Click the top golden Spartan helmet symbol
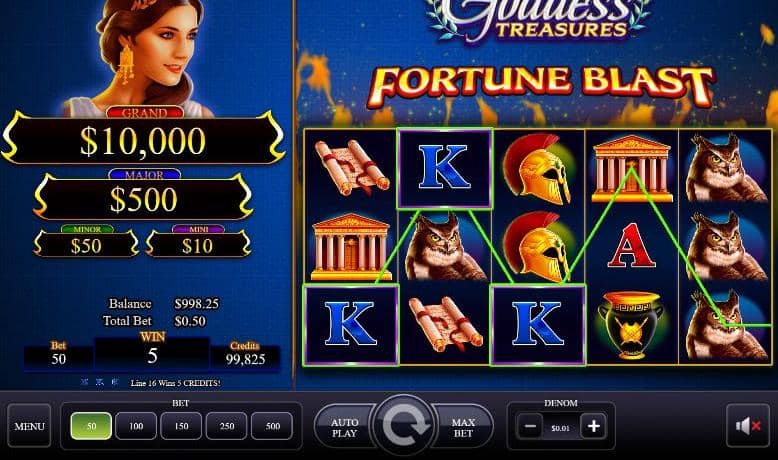The width and height of the screenshot is (778, 460). 538,169
